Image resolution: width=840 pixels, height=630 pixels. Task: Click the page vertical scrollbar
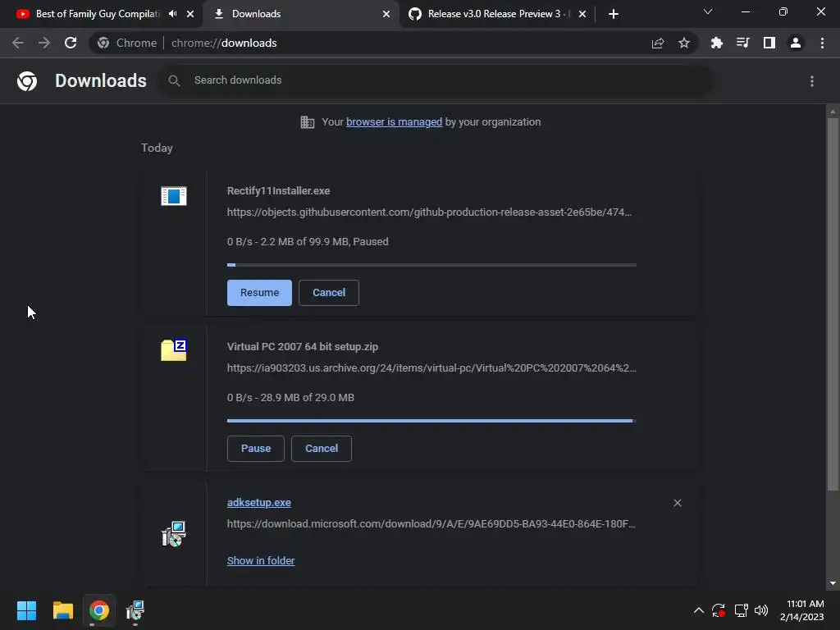pyautogui.click(x=833, y=304)
